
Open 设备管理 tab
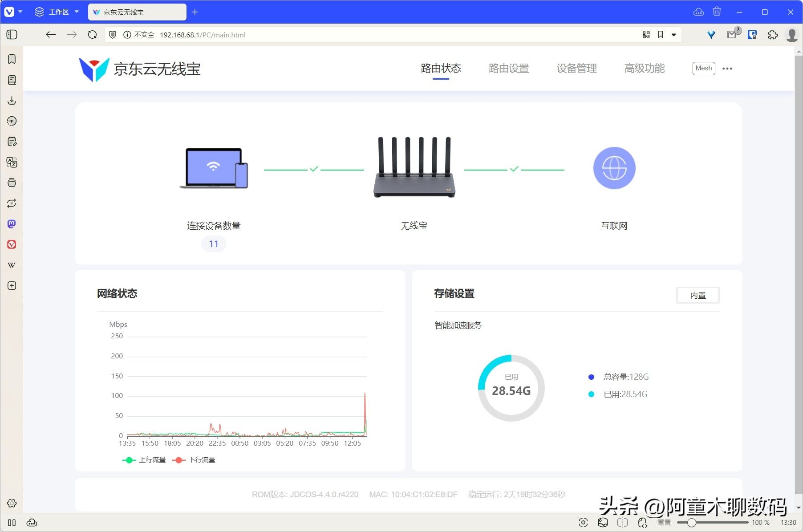(x=576, y=69)
